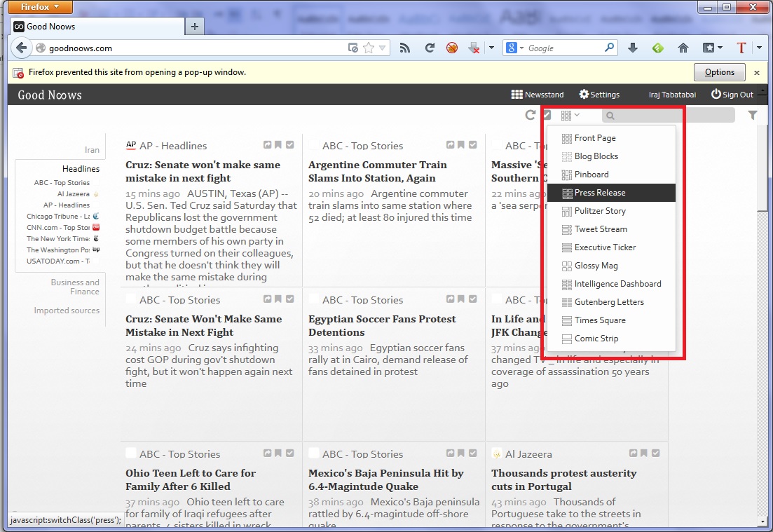Select the Pinboard layout
773x532 pixels.
pyautogui.click(x=611, y=175)
